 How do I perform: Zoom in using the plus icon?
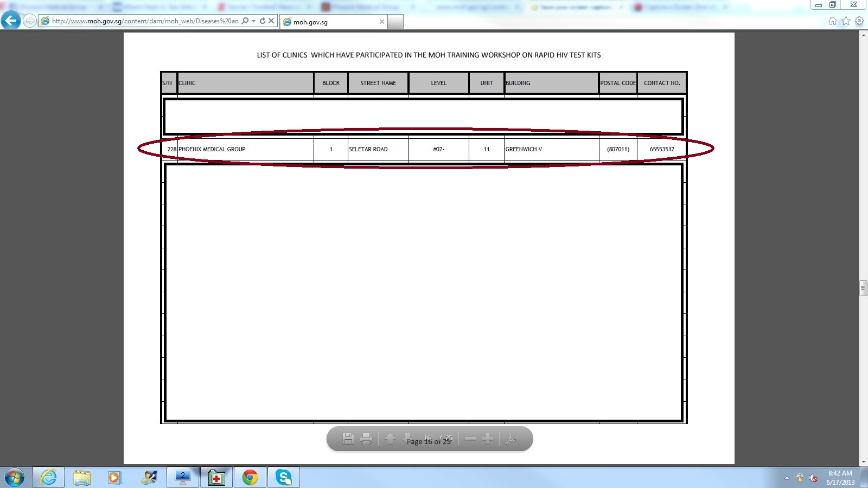point(488,439)
